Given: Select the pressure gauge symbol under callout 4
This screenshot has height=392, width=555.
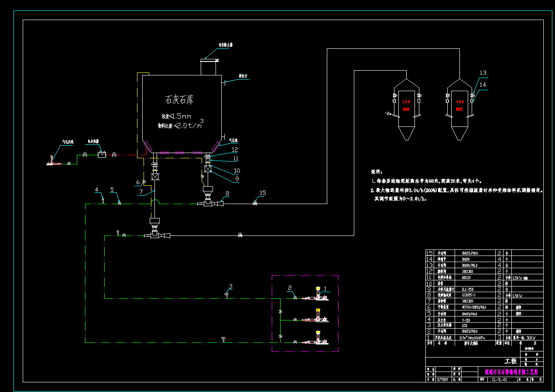Looking at the screenshot, I should click(x=103, y=200).
